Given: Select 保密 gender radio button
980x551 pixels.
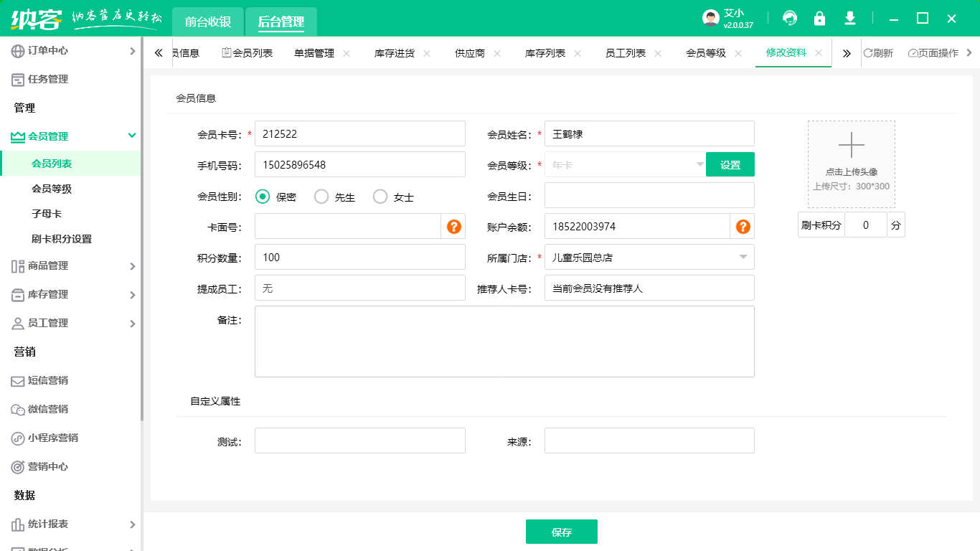Looking at the screenshot, I should pos(263,197).
